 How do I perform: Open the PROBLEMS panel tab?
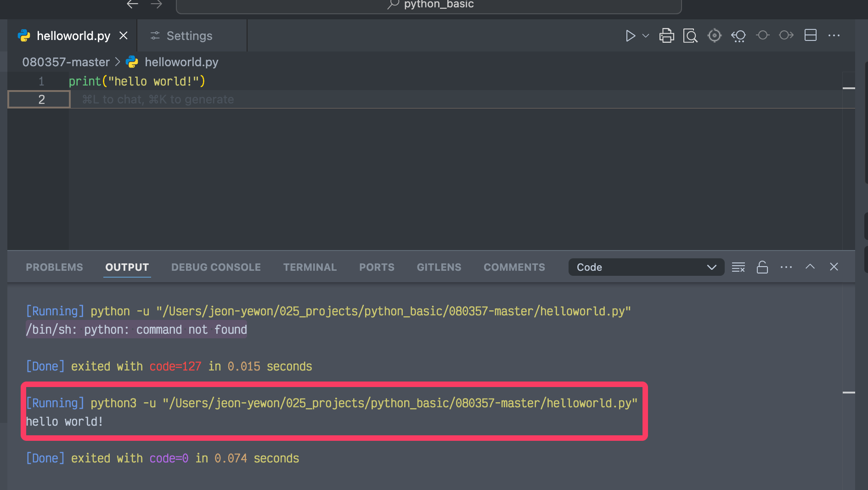point(54,267)
